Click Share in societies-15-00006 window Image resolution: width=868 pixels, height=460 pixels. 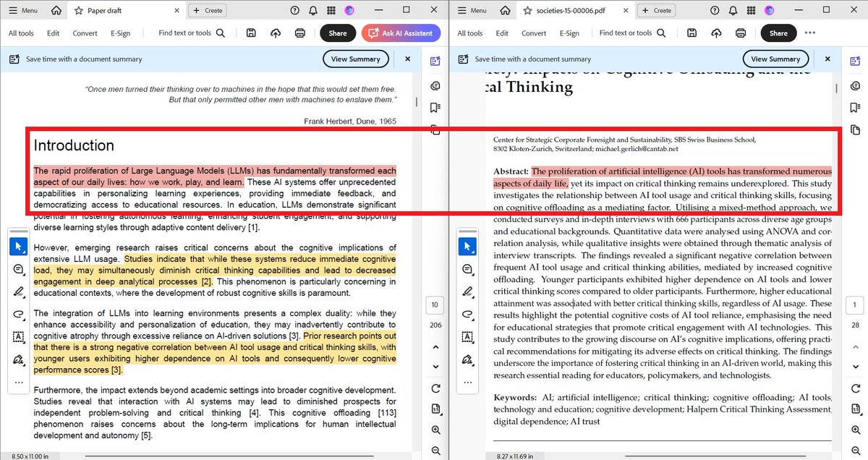click(x=779, y=33)
